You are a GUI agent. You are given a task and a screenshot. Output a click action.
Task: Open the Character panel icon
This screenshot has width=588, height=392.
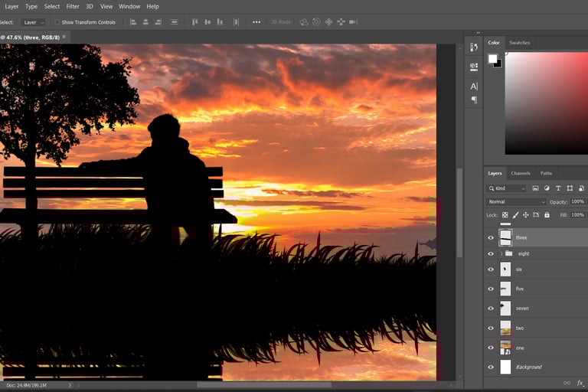[474, 86]
